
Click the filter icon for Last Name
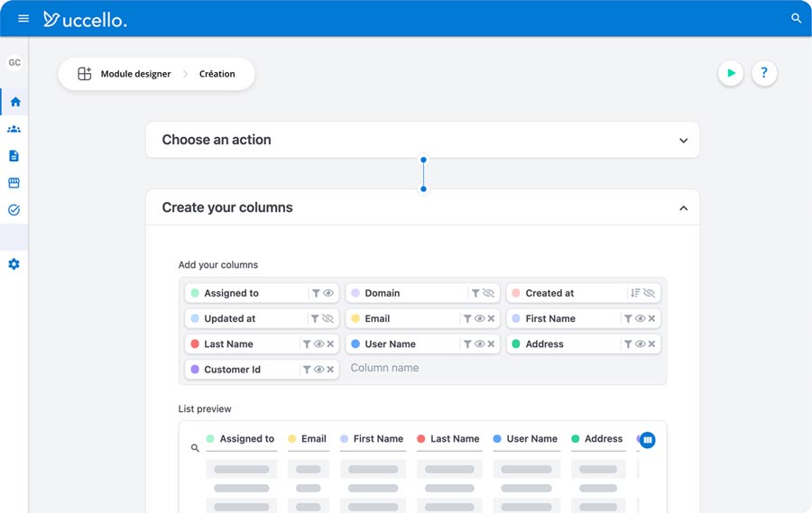307,344
